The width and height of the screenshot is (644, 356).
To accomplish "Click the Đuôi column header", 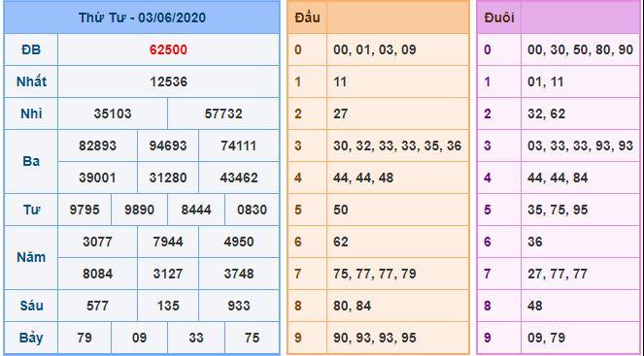I will 499,17.
